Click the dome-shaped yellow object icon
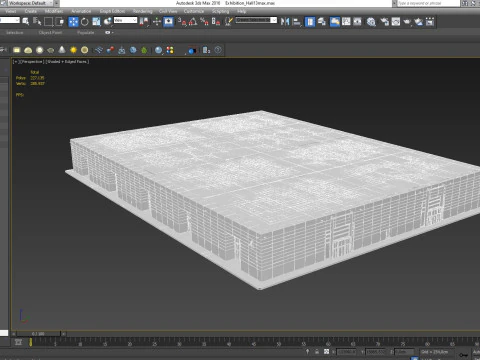This screenshot has height=360, width=480. pos(28,50)
